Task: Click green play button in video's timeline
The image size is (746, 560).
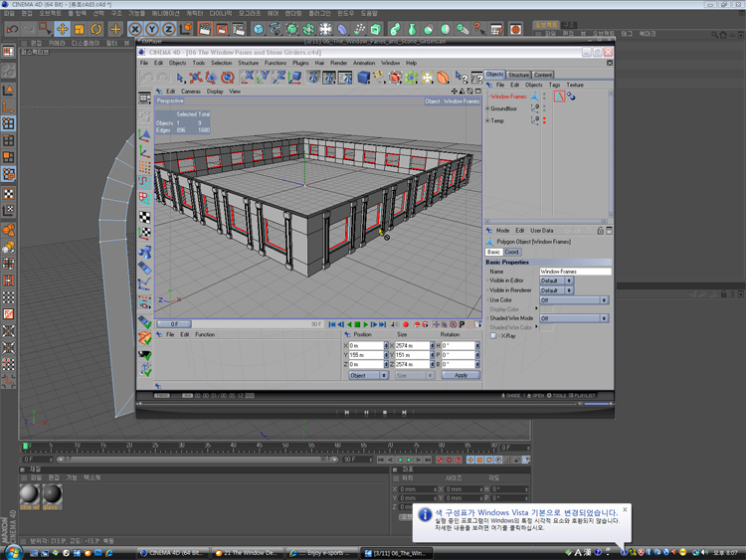Action: (x=365, y=324)
